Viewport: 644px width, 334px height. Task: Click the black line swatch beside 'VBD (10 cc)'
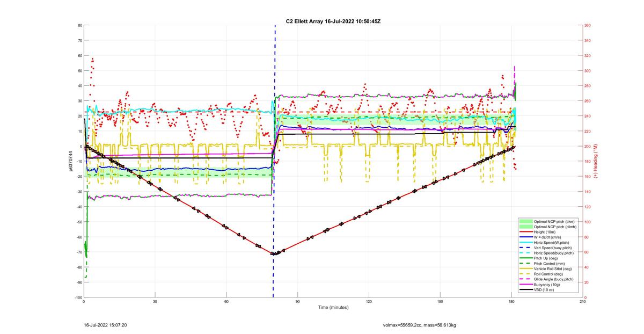pos(526,290)
